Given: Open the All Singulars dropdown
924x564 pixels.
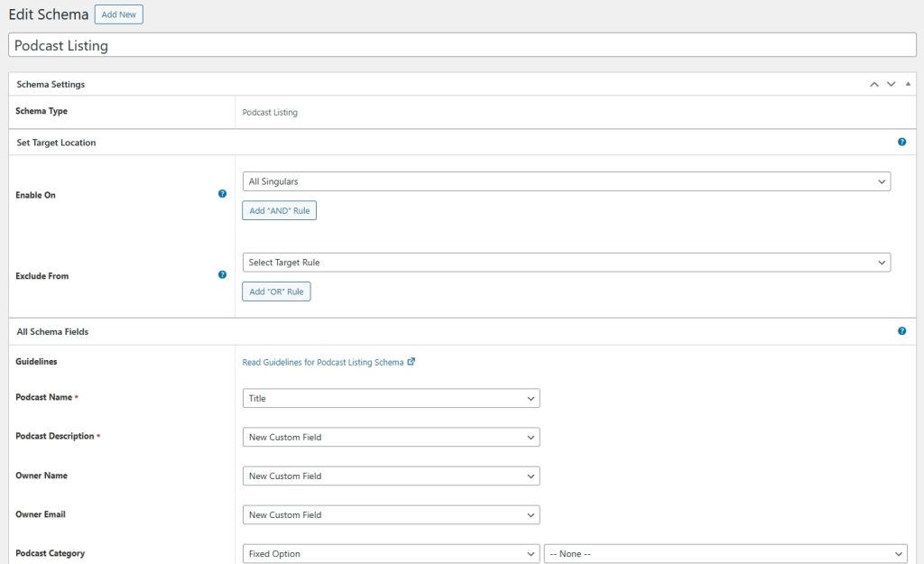Looking at the screenshot, I should point(566,180).
